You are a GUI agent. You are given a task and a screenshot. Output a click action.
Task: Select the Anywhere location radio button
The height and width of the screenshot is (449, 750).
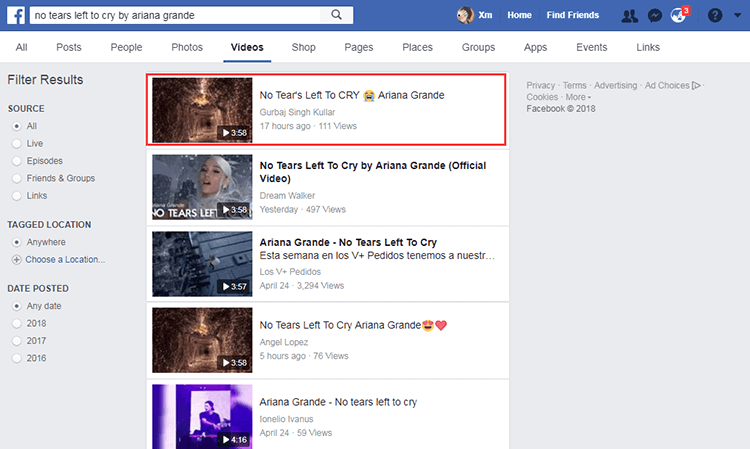[x=17, y=242]
